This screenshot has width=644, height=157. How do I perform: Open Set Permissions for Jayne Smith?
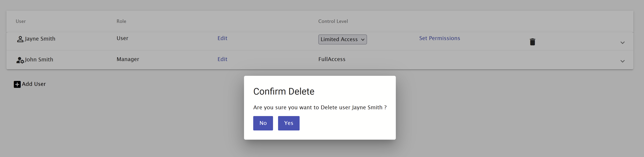pos(440,38)
